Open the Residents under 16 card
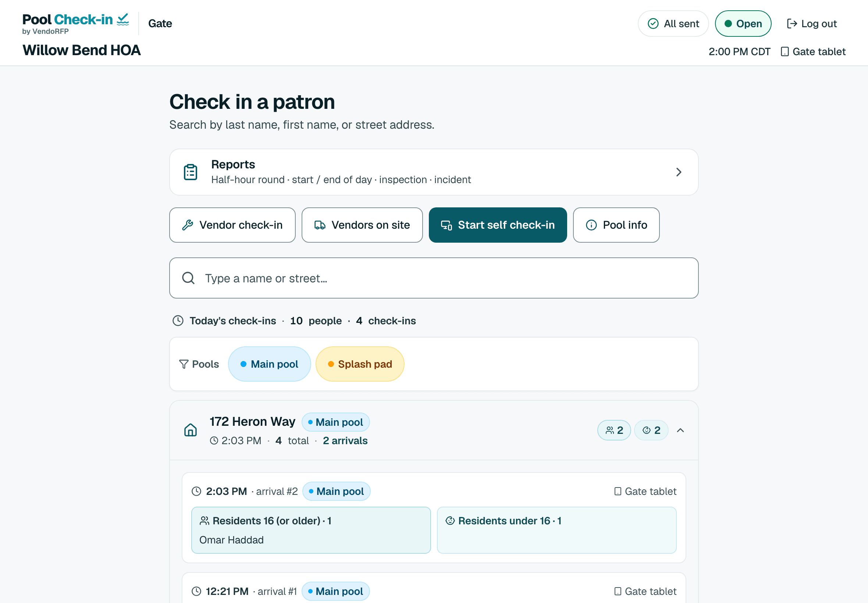The height and width of the screenshot is (603, 868). click(x=556, y=531)
